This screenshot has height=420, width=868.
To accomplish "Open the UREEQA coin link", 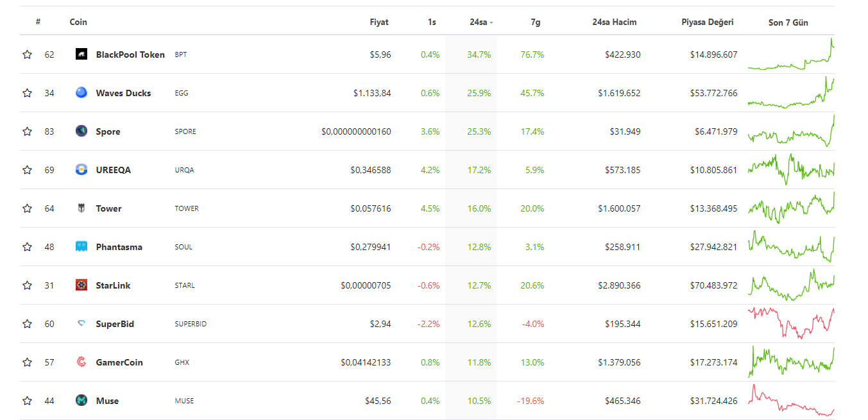I will coord(113,170).
